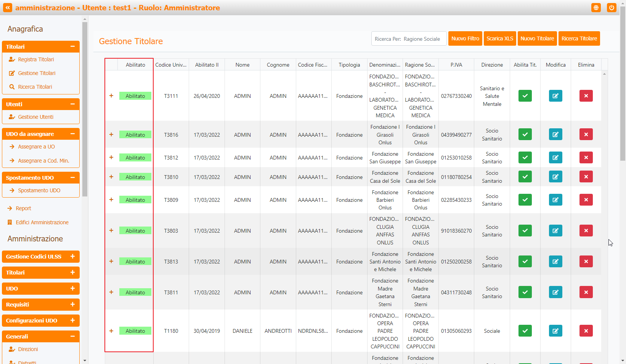Click edit icon for row T3803
Image resolution: width=626 pixels, height=364 pixels.
point(555,231)
